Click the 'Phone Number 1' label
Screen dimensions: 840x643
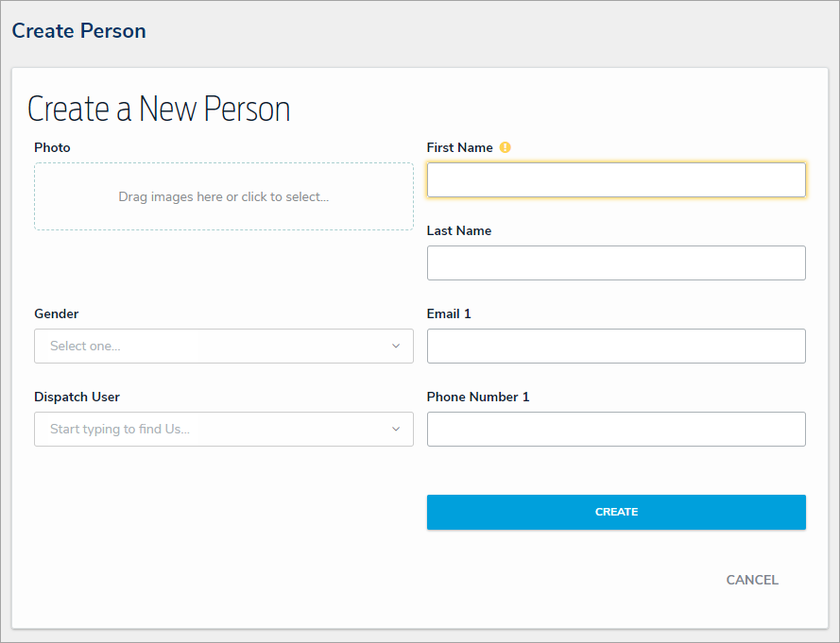[x=478, y=397]
